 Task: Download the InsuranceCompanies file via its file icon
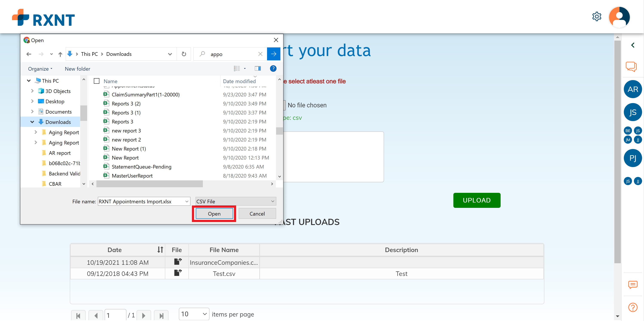178,262
